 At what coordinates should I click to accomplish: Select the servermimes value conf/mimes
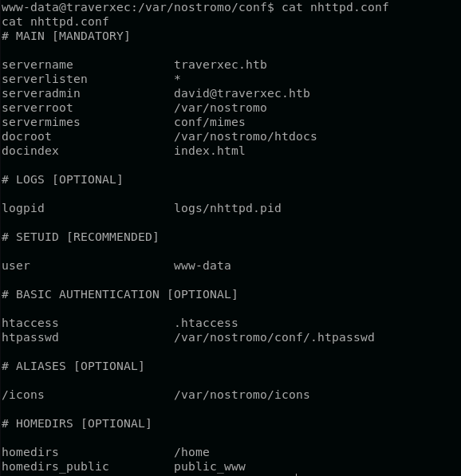point(210,122)
